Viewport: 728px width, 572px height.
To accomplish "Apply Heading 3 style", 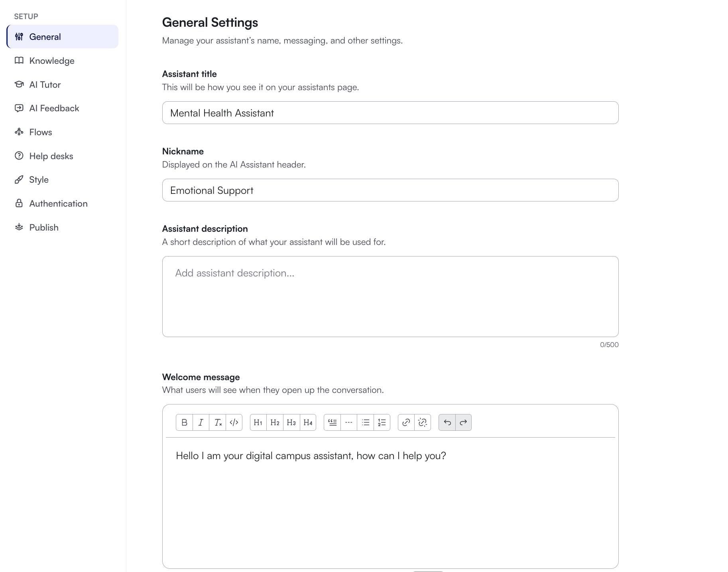I will (291, 422).
